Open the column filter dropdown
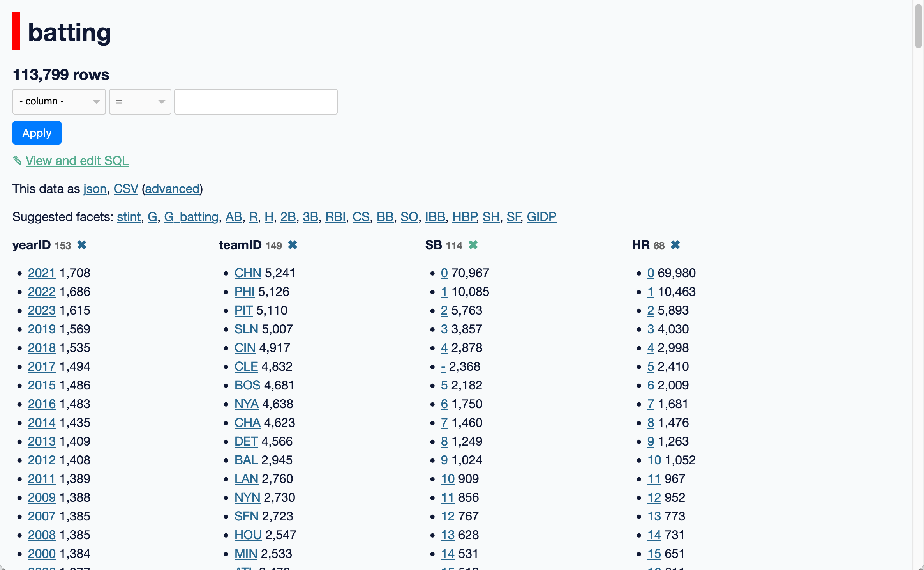The width and height of the screenshot is (924, 570). (59, 102)
